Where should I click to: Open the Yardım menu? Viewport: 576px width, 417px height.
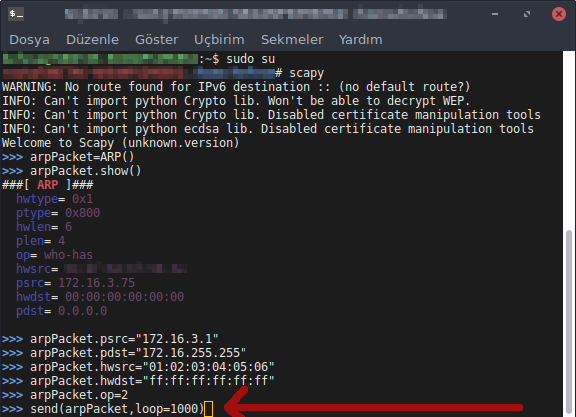tap(360, 40)
